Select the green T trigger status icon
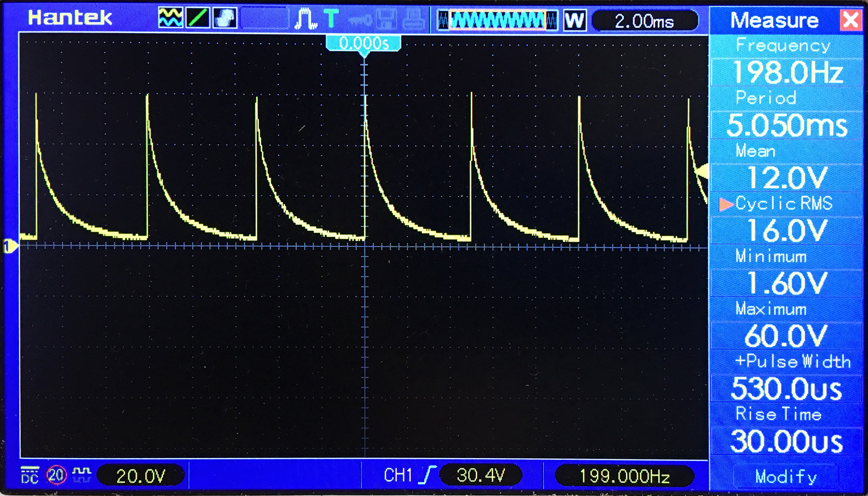868x496 pixels. (x=331, y=19)
